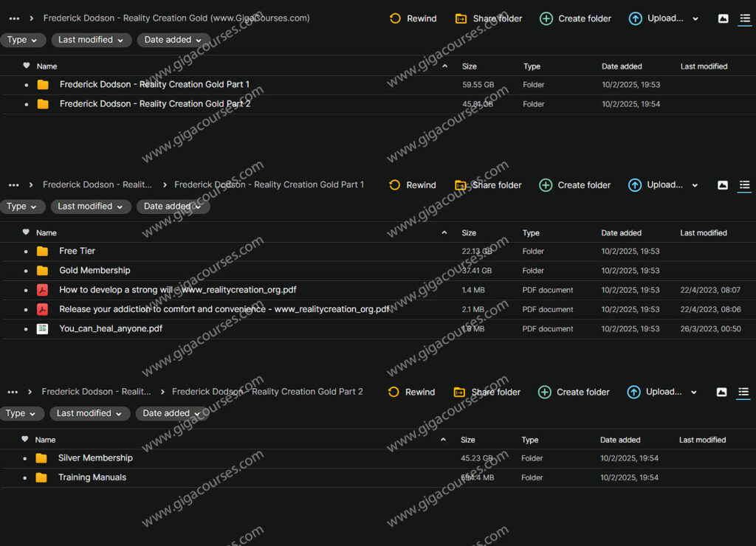The image size is (756, 546).
Task: Click Share folder icon in the Part 2 toolbar
Action: coord(459,392)
